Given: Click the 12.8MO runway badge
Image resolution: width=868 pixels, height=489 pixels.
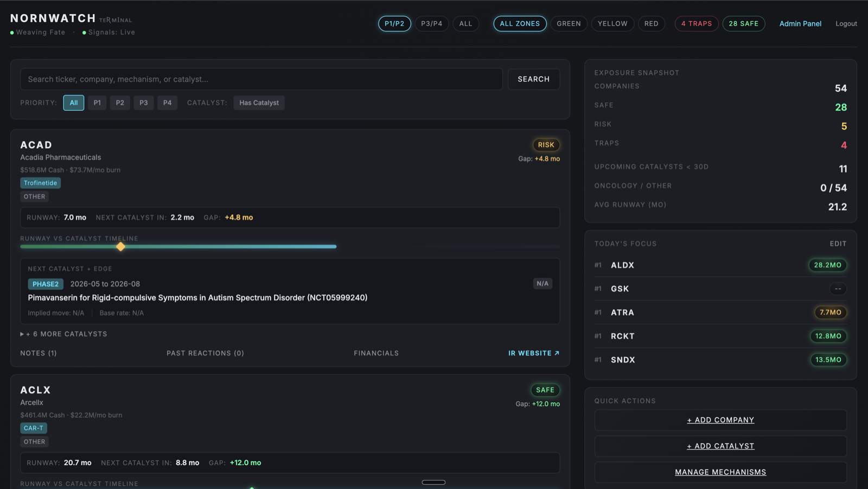Looking at the screenshot, I should [828, 336].
